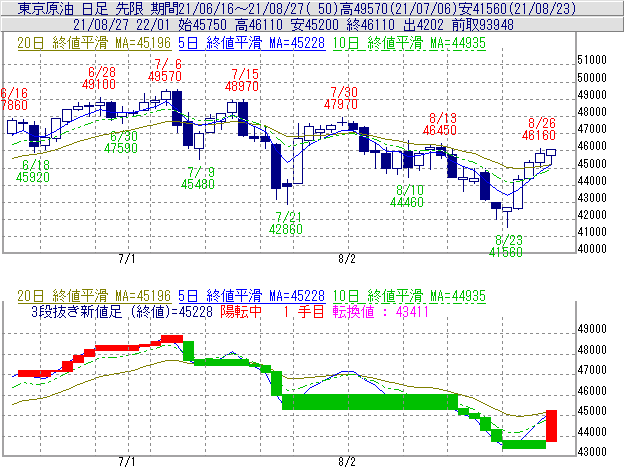Select 5日 終値平滑 legend above the three-line break chart

pyautogui.click(x=252, y=296)
